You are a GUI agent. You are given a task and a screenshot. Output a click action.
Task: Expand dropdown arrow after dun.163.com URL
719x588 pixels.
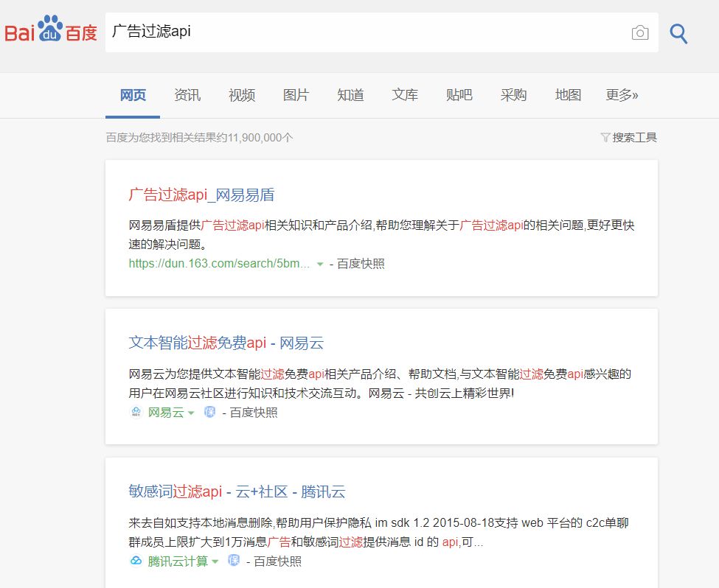pos(320,264)
